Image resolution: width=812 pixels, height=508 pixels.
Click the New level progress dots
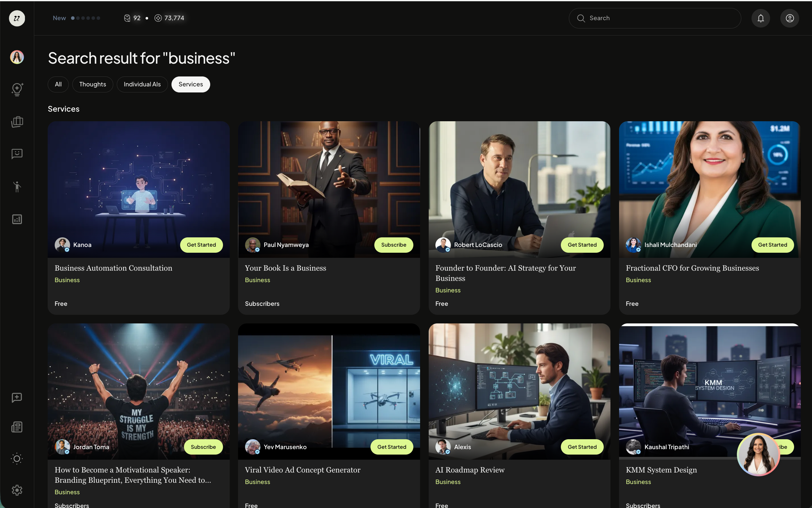[x=85, y=18]
